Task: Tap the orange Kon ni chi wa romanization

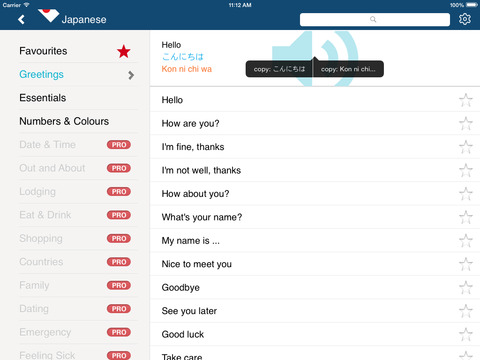Action: [187, 69]
